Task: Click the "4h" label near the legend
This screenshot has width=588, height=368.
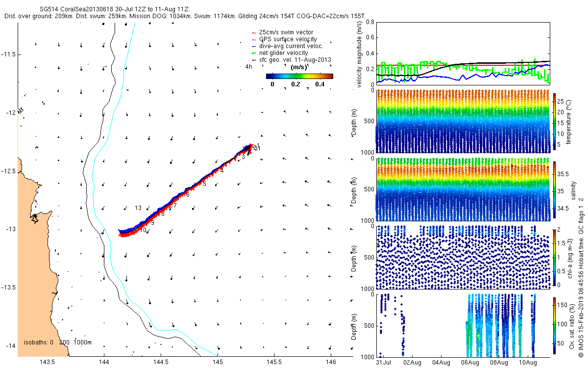Action: click(249, 67)
